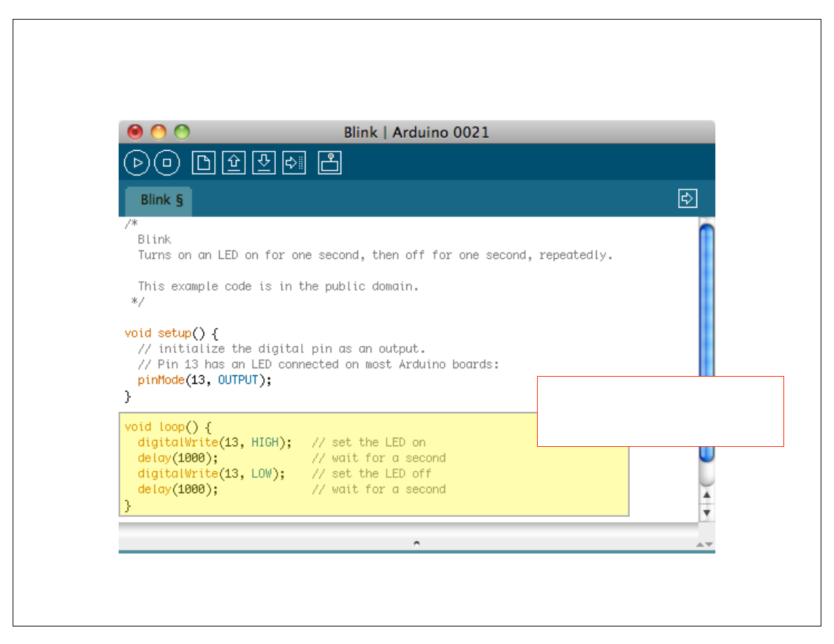Image resolution: width=834 pixels, height=644 pixels.
Task: Click the collapse arrows at divider's right end
Action: tap(704, 544)
